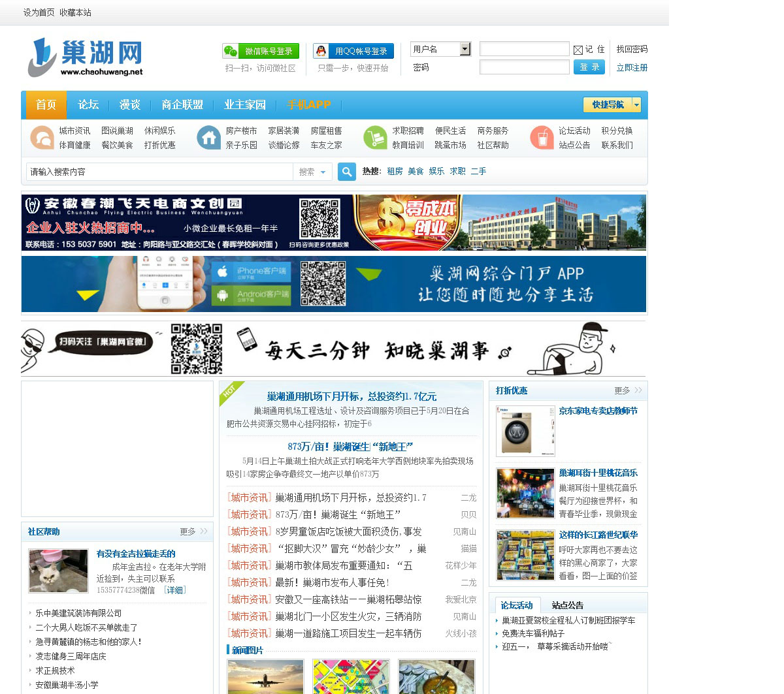Open the 积分兑换 link
Screen dimensions: 784x694
(x=617, y=131)
